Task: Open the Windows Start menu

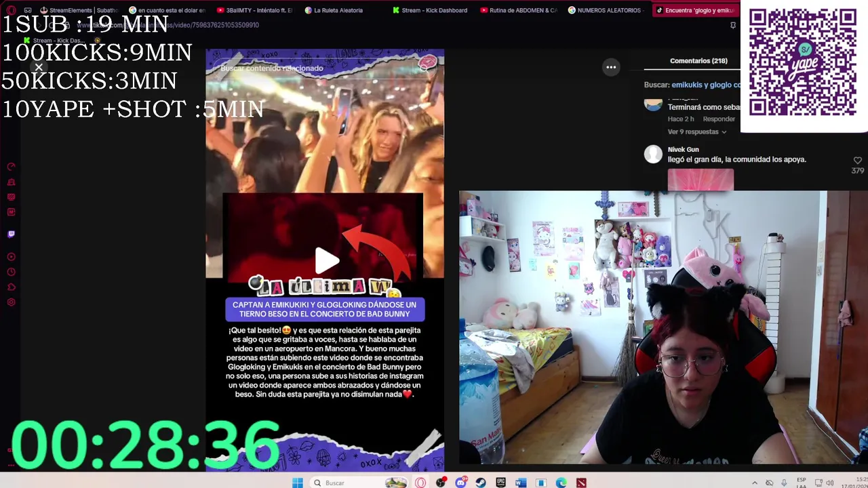Action: (x=297, y=483)
